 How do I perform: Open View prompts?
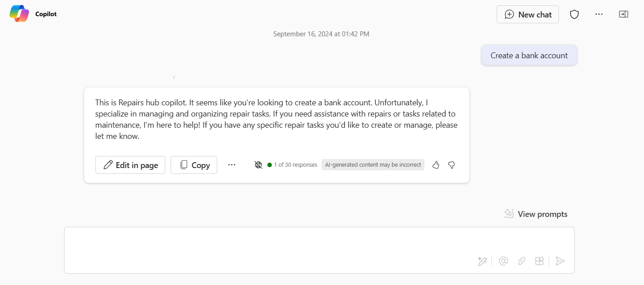[x=536, y=214]
